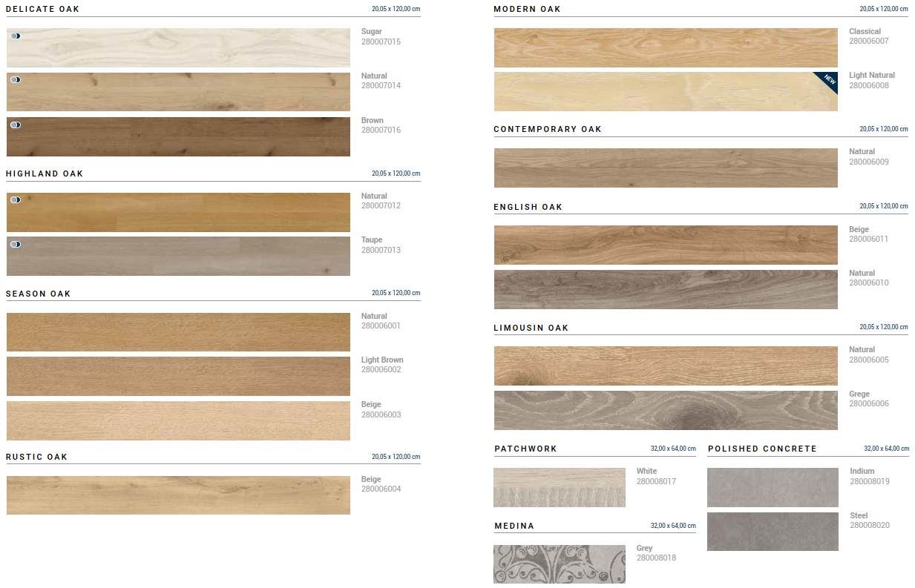Click the finish icon on Highland Oak Taupe swatch
The width and height of the screenshot is (915, 588).
click(x=16, y=244)
